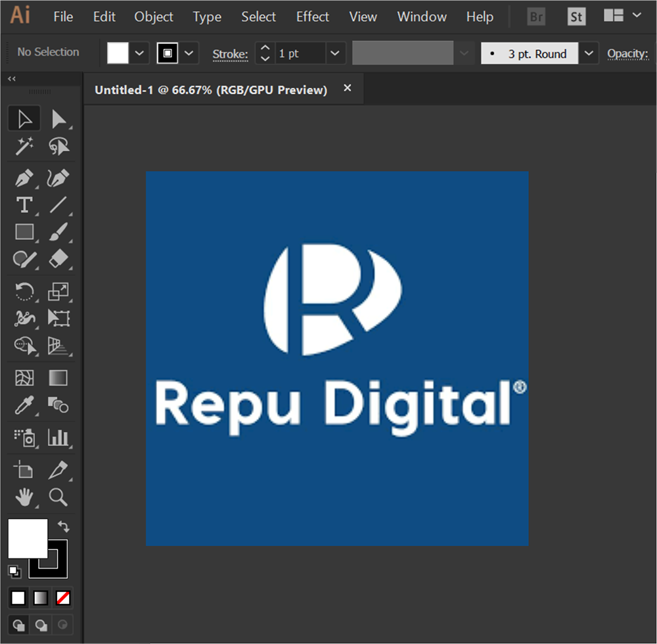This screenshot has width=657, height=644.
Task: Select the Width/Warp tool
Action: (24, 318)
